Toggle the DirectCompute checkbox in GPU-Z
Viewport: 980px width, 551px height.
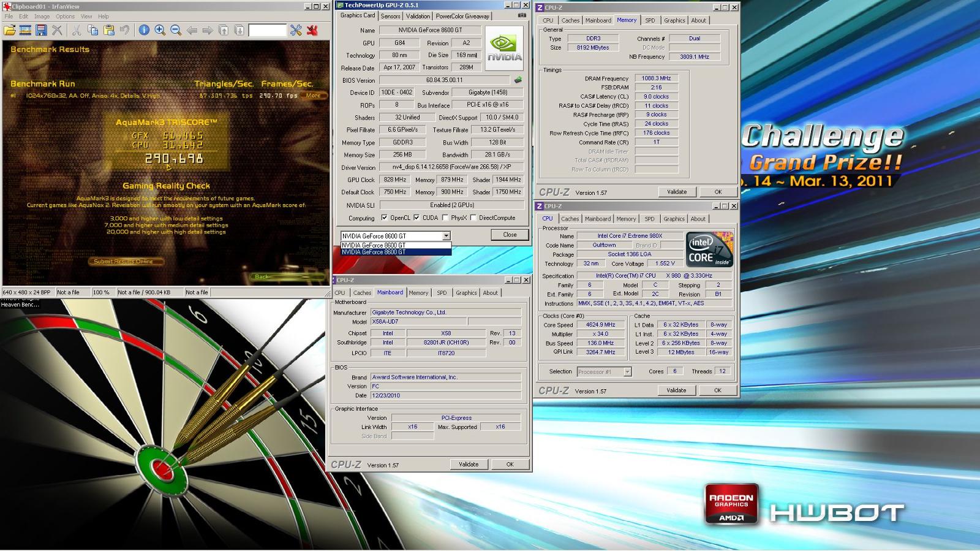(473, 218)
